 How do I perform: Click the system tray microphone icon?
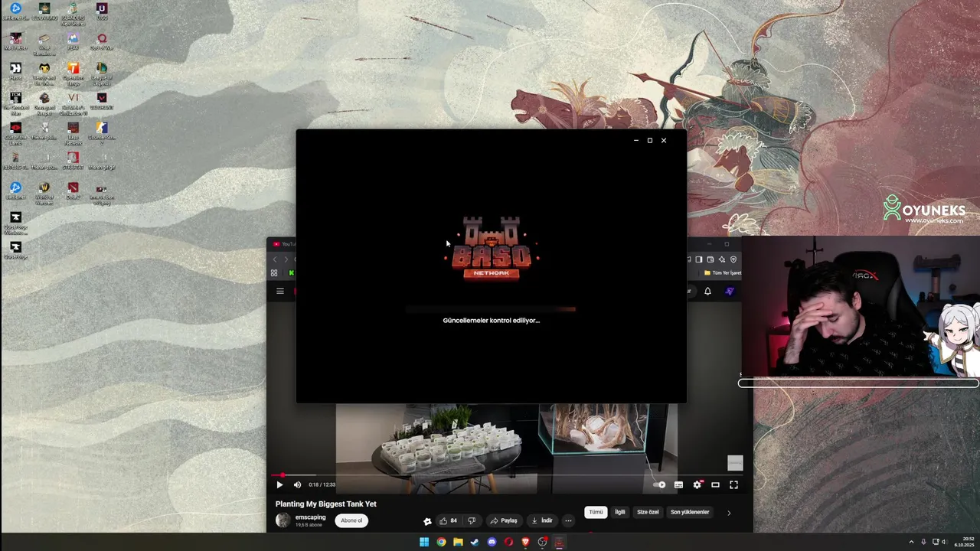pyautogui.click(x=923, y=542)
